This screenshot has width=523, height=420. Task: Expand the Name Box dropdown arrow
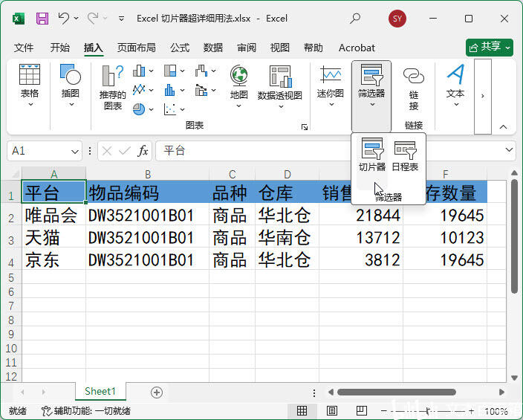point(75,151)
